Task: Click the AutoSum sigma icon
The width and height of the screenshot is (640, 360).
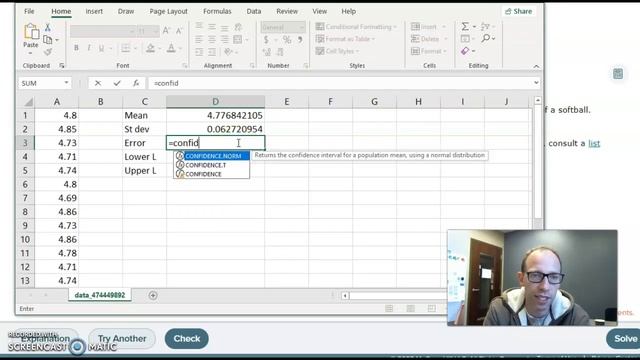Action: 465,27
